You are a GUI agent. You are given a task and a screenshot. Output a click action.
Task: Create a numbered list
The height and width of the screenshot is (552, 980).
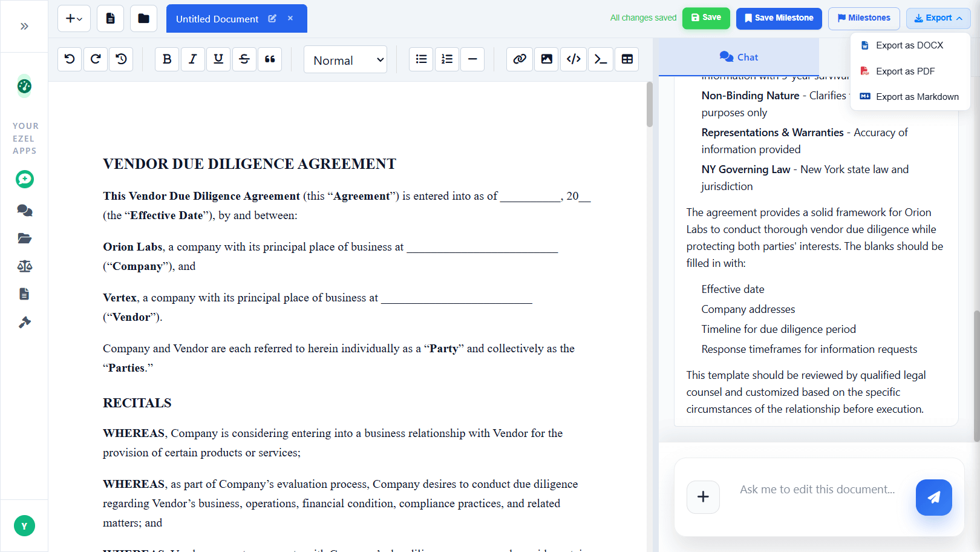(x=447, y=59)
